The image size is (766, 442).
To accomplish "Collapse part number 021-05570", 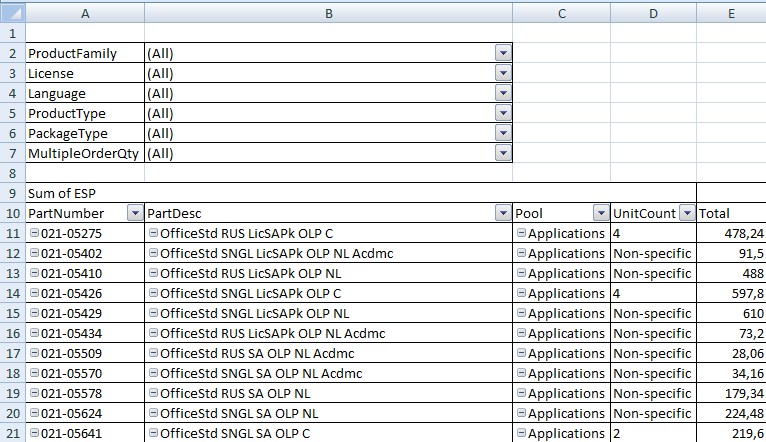I will tap(34, 373).
